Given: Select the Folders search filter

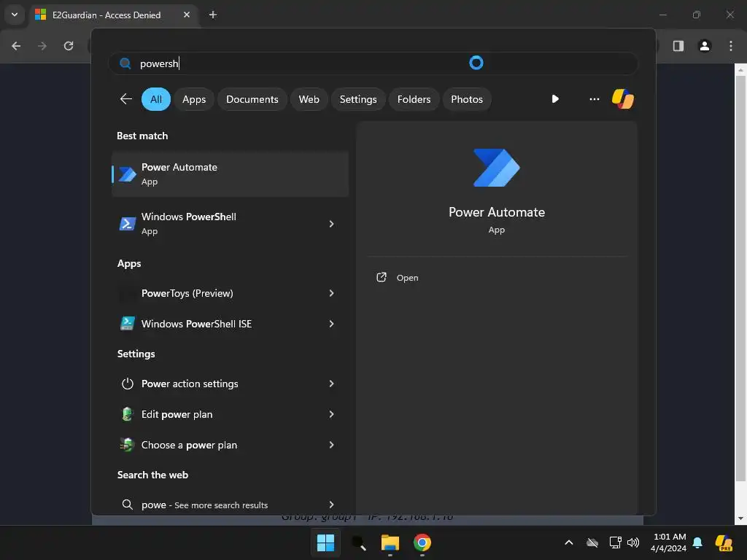Looking at the screenshot, I should tap(414, 99).
